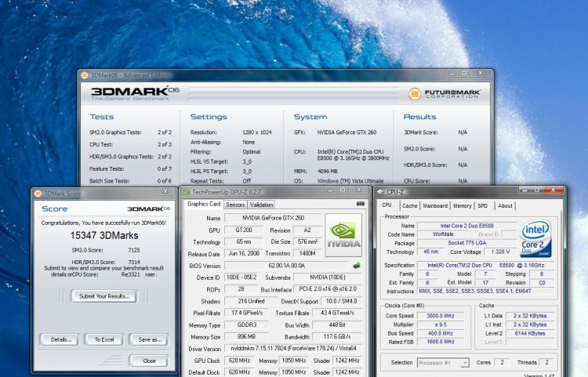
Task: Click the Package field Socket 775 LGA
Action: coord(467,243)
